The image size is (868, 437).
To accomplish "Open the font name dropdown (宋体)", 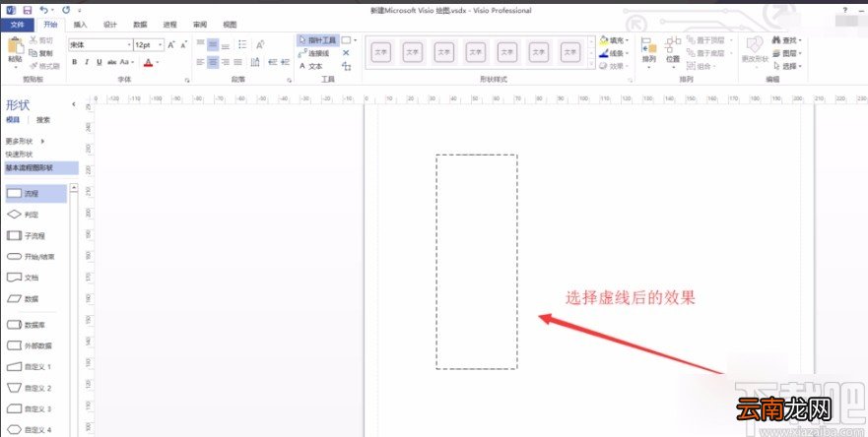I will click(x=129, y=45).
